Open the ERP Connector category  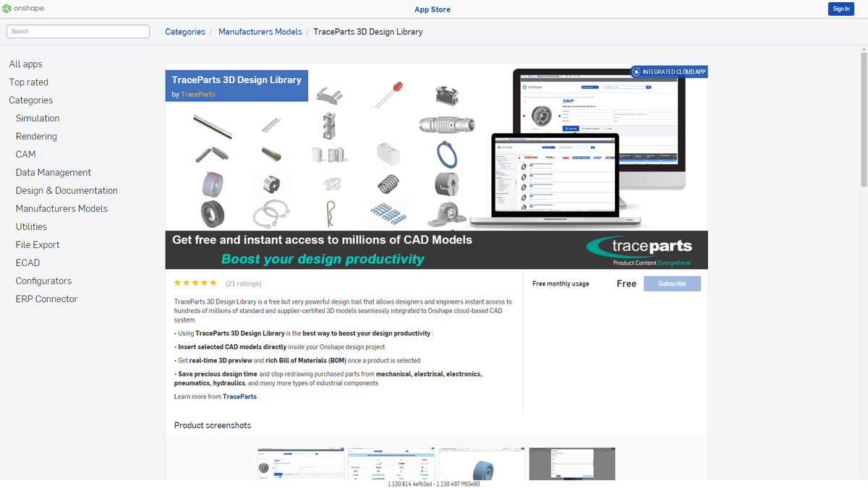tap(46, 299)
